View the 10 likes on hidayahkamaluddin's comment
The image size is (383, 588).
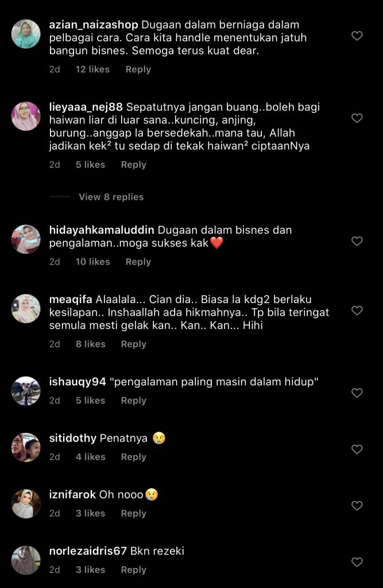[92, 262]
